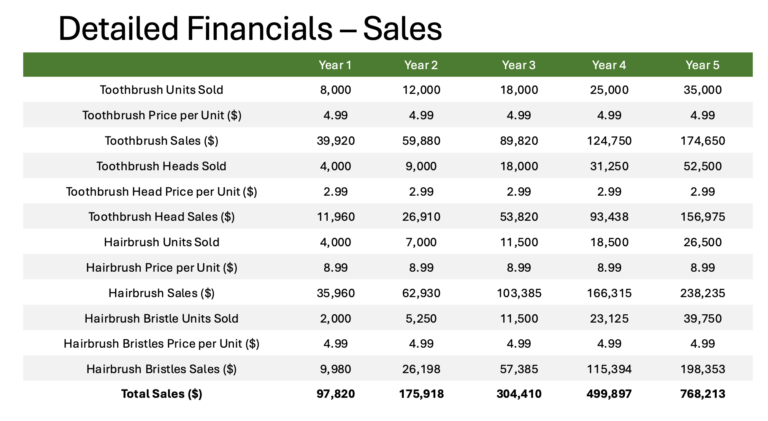
Task: Click Year 4 Toothbrush Heads Sold 31,250
Action: click(x=609, y=166)
